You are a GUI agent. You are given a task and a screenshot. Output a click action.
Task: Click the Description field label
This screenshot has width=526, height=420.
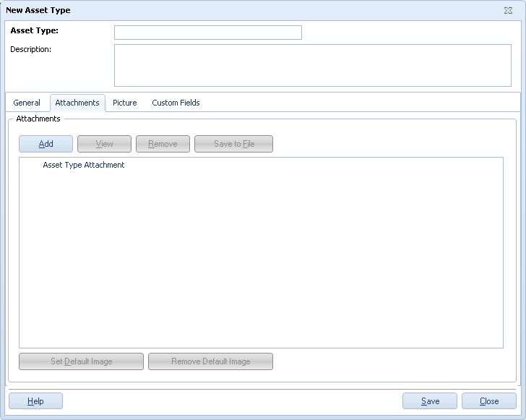(30, 49)
